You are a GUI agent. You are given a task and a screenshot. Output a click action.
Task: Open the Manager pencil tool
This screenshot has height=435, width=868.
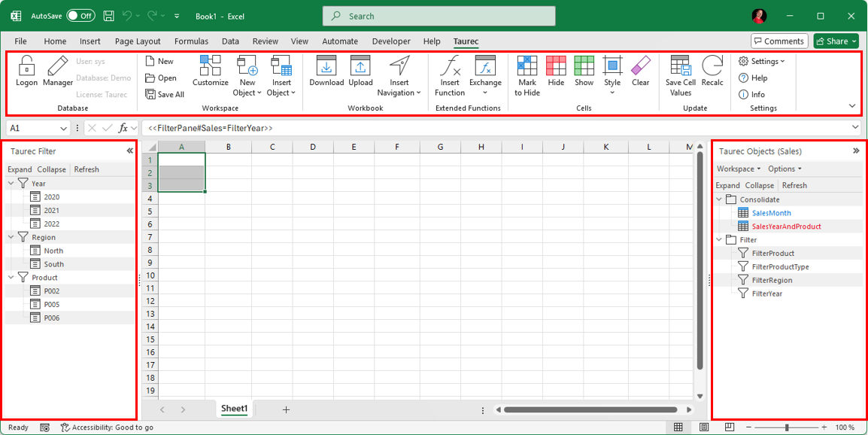click(58, 66)
